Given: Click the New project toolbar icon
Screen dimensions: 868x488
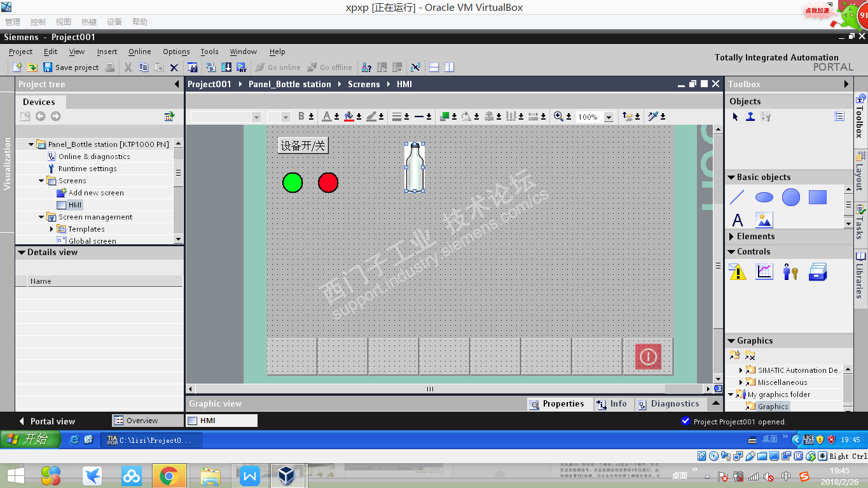Looking at the screenshot, I should pyautogui.click(x=17, y=67).
